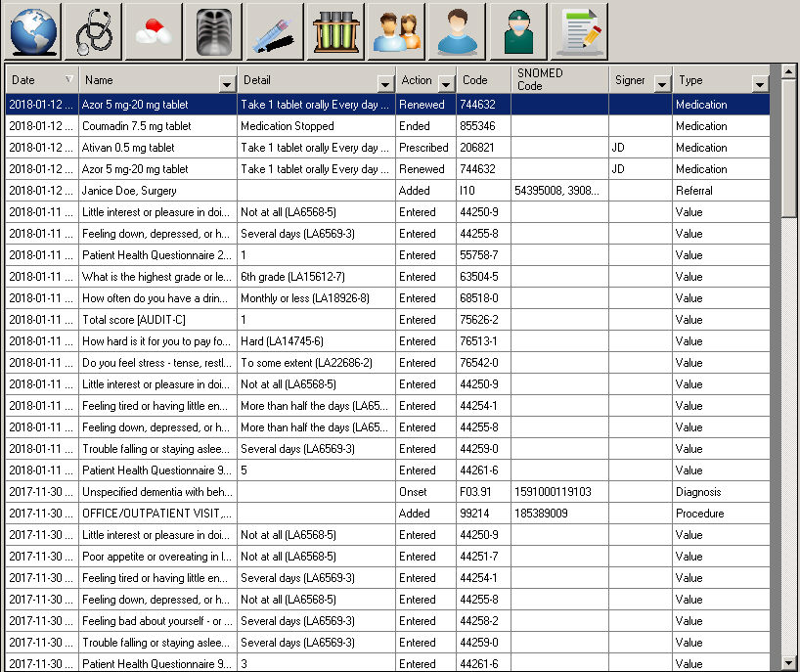Click the Hard (LA14745-6) detail cell
This screenshot has height=672, width=800.
click(316, 340)
